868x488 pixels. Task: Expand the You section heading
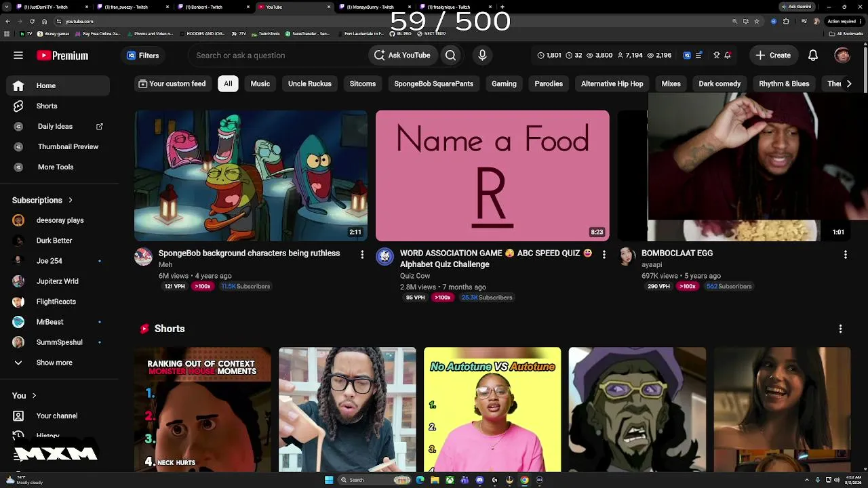[24, 396]
